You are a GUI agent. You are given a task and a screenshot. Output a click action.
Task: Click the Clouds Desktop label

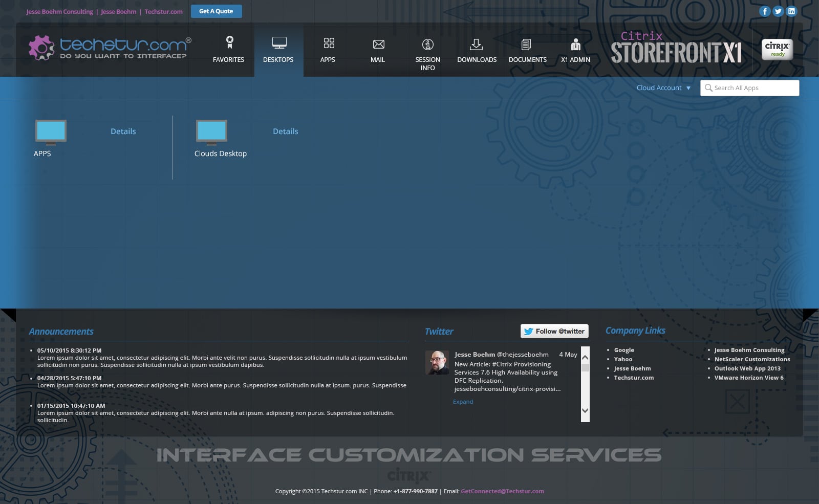click(221, 154)
